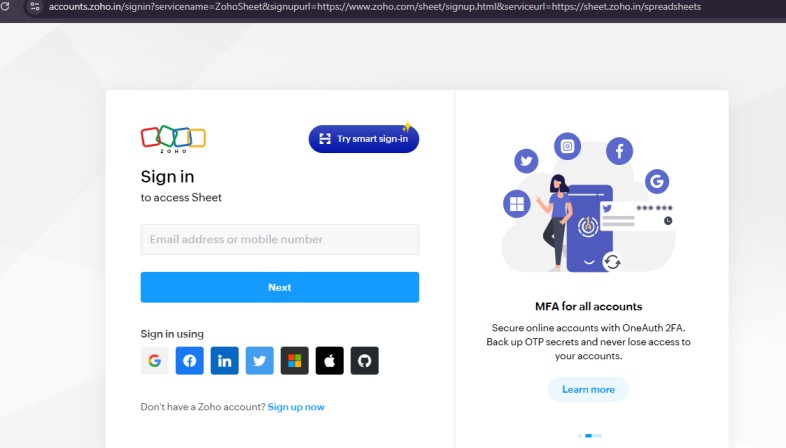This screenshot has height=448, width=786.
Task: Sign in using the LinkedIn icon
Action: point(225,360)
